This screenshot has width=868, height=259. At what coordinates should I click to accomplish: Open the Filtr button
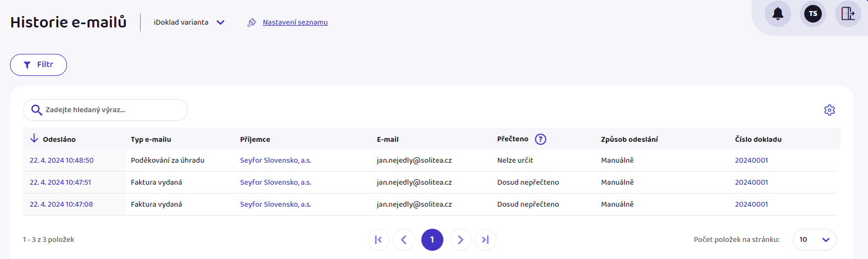pos(38,65)
